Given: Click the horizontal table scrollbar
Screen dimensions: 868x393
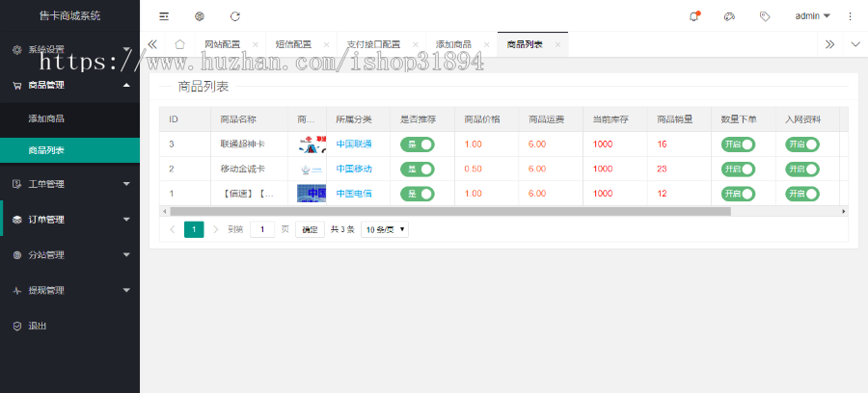Looking at the screenshot, I should coord(450,211).
